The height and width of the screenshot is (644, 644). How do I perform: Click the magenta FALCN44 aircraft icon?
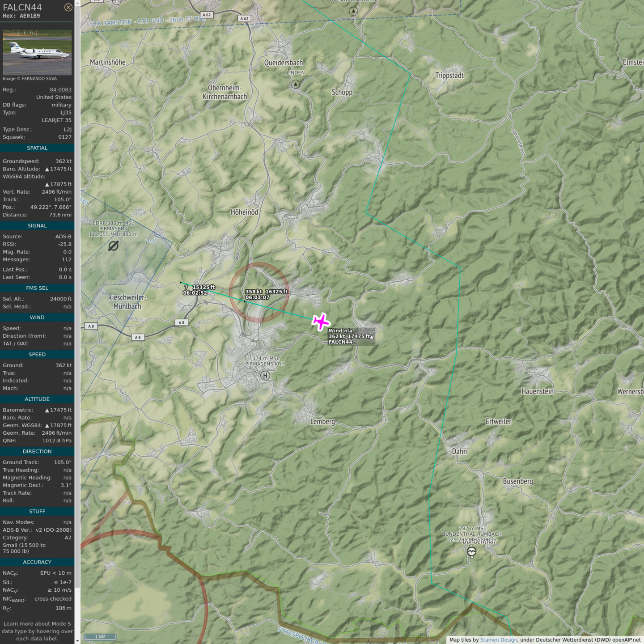point(321,322)
